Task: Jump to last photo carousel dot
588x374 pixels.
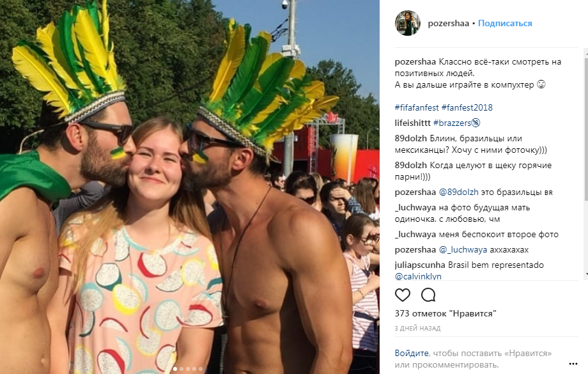Action: 201,369
